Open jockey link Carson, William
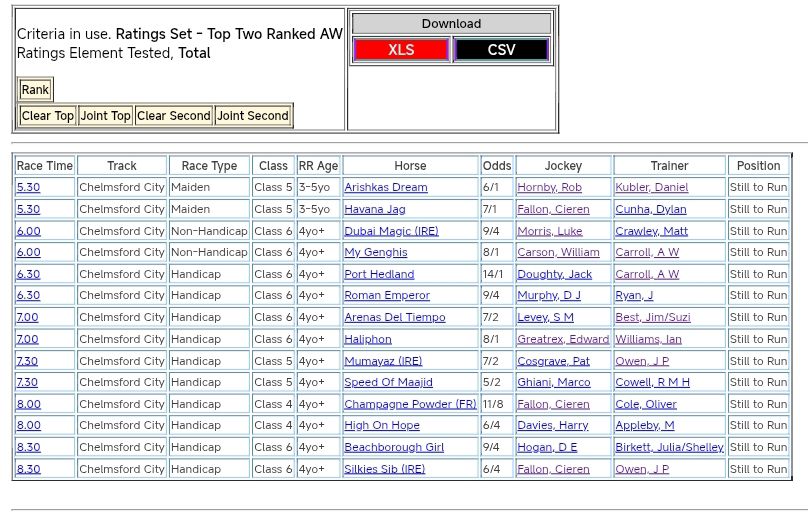 558,253
